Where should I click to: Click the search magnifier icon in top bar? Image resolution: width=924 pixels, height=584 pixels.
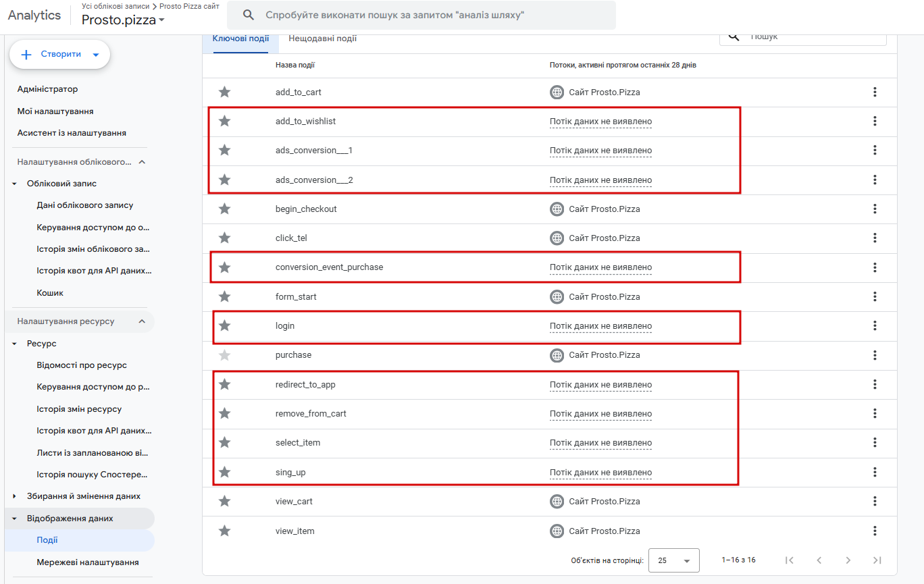[249, 15]
